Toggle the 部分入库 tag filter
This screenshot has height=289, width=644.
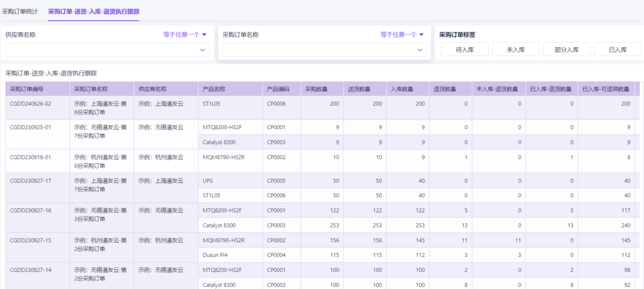coord(567,49)
